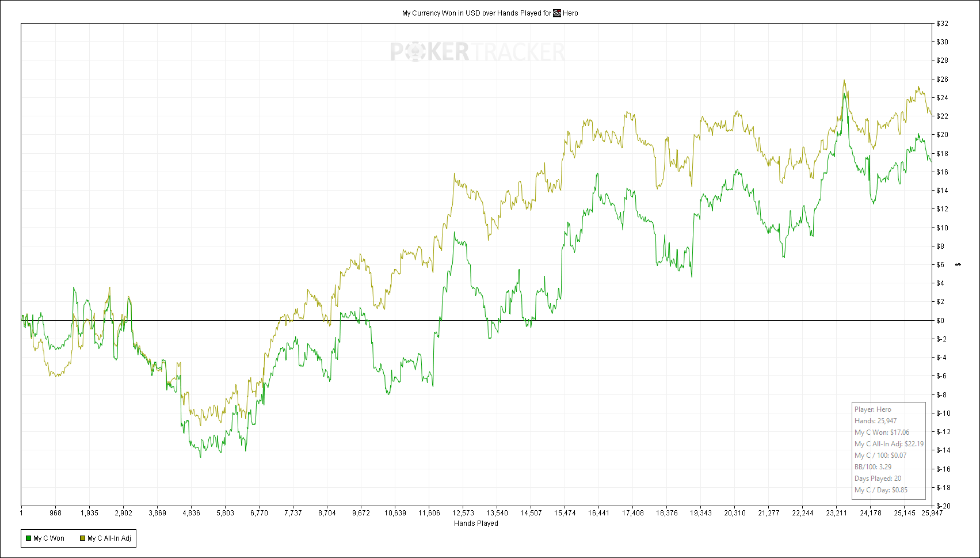This screenshot has width=980, height=558.
Task: Select the y-axis label '$16'
Action: tap(942, 172)
